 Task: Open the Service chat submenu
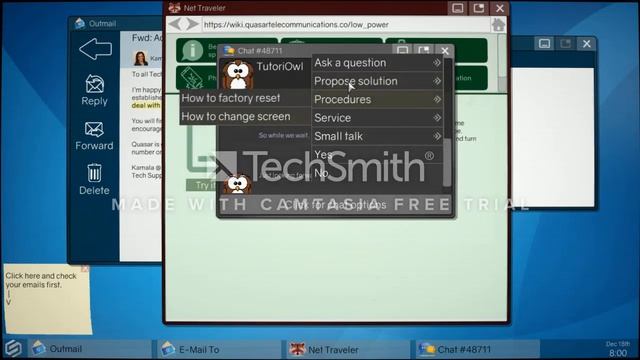[377, 118]
